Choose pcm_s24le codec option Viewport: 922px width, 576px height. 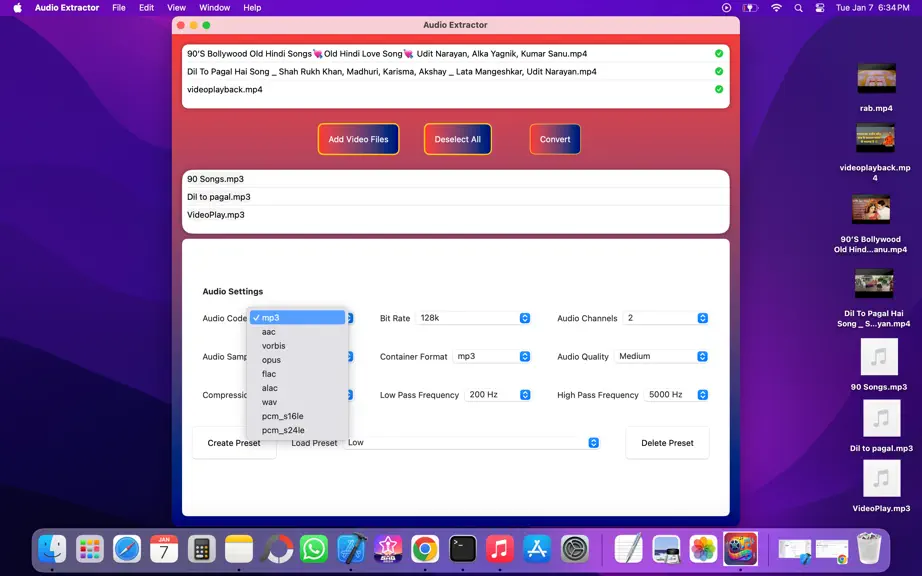[298, 430]
